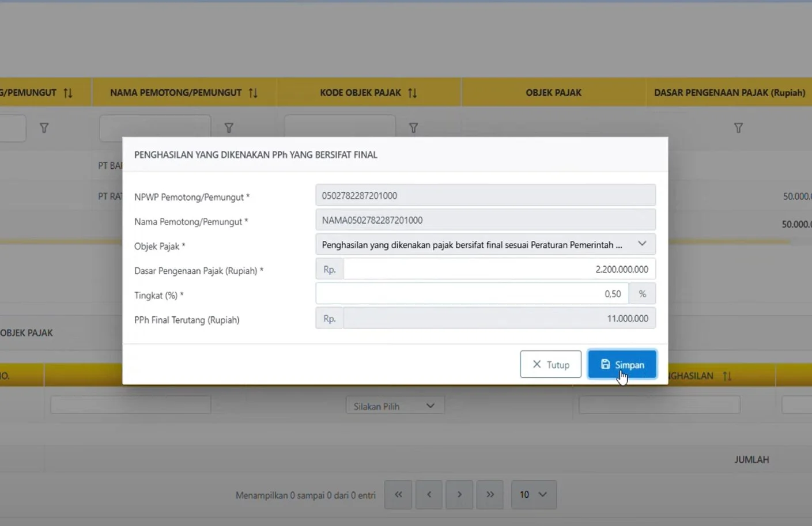
Task: Jump to the last page of entries
Action: tap(490, 494)
